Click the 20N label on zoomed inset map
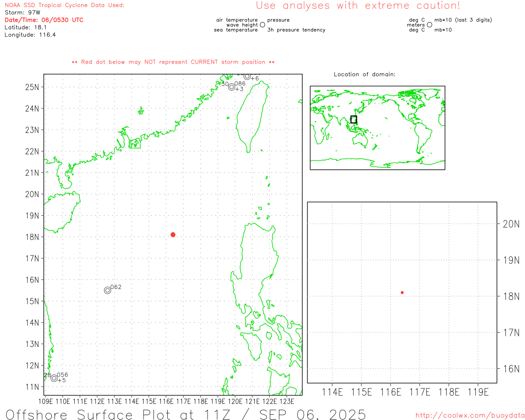The width and height of the screenshot is (525, 420). pos(511,224)
